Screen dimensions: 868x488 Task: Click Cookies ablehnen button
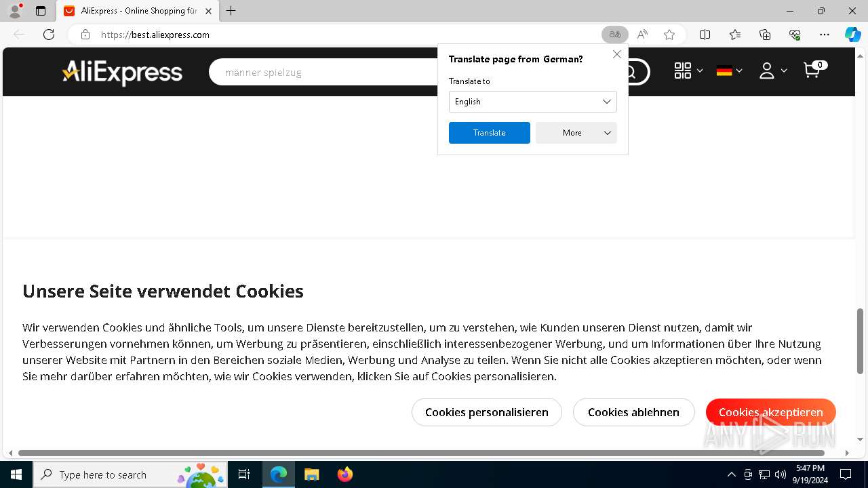(633, 412)
